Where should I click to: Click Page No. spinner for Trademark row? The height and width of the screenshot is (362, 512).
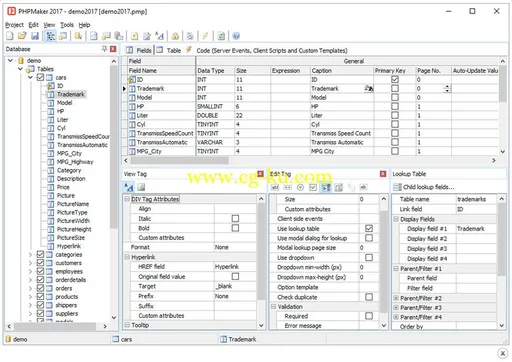[x=447, y=88]
